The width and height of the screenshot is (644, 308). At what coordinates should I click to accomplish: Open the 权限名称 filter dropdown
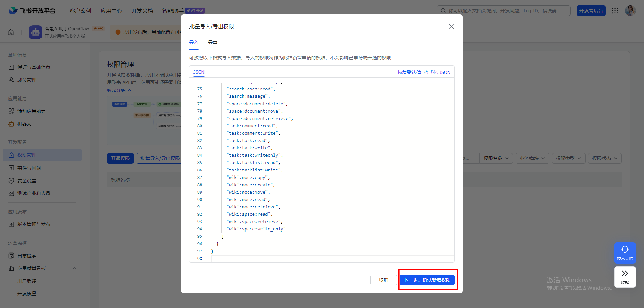496,158
